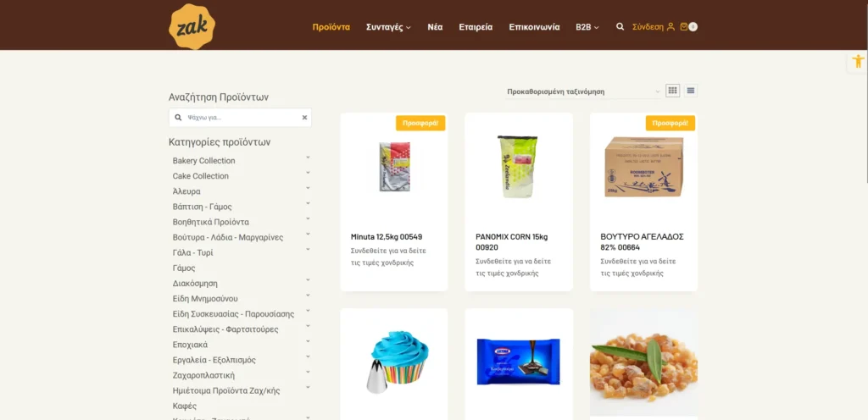Open the search magnifier in the navigation bar
Screen dimensions: 868x420
click(x=620, y=26)
